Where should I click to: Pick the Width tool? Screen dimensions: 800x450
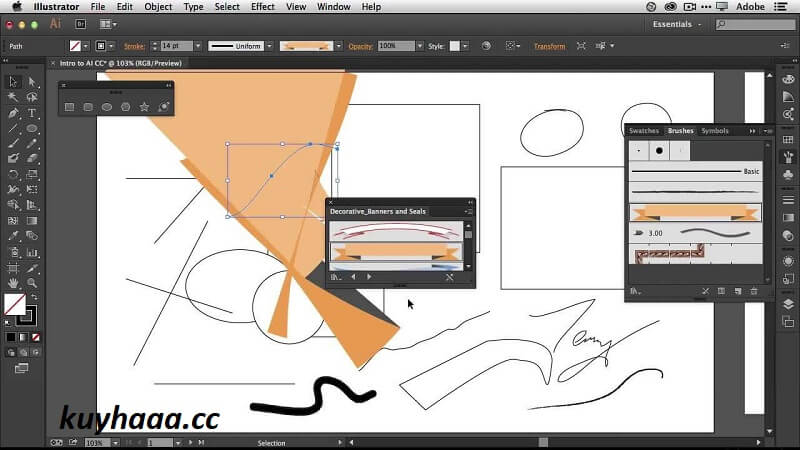tap(13, 190)
